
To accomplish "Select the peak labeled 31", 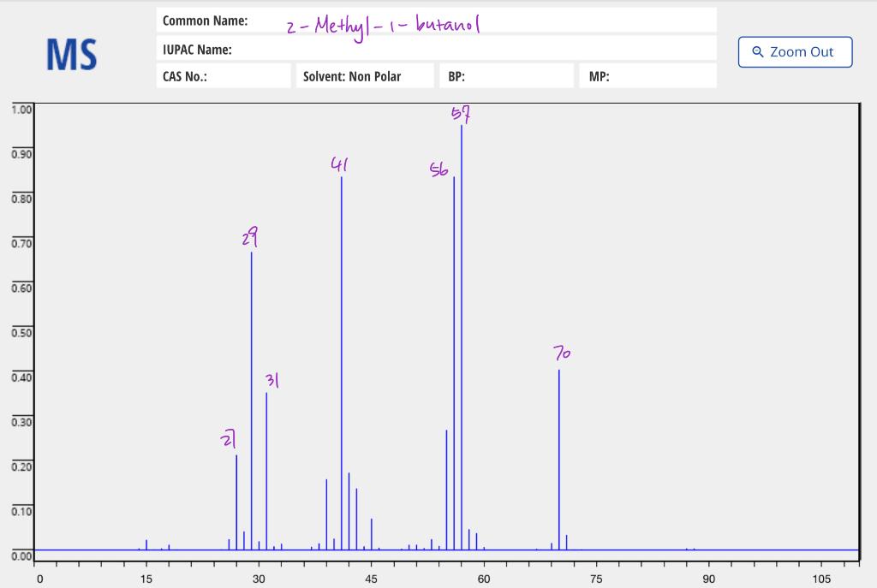I will click(266, 471).
